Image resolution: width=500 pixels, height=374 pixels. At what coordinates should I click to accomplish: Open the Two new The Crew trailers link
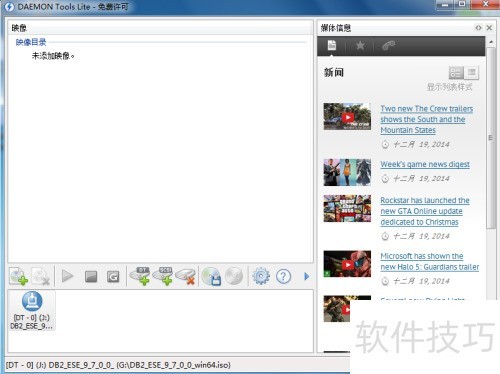[x=427, y=119]
